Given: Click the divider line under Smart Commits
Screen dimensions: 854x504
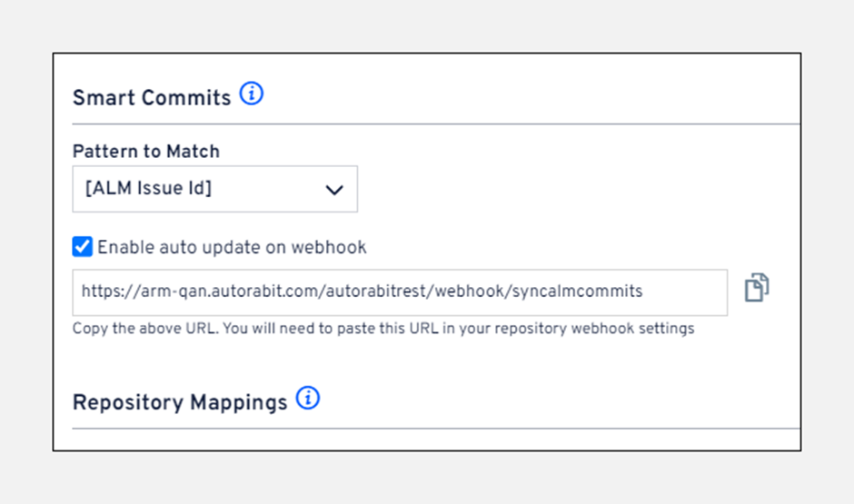Looking at the screenshot, I should pos(436,124).
